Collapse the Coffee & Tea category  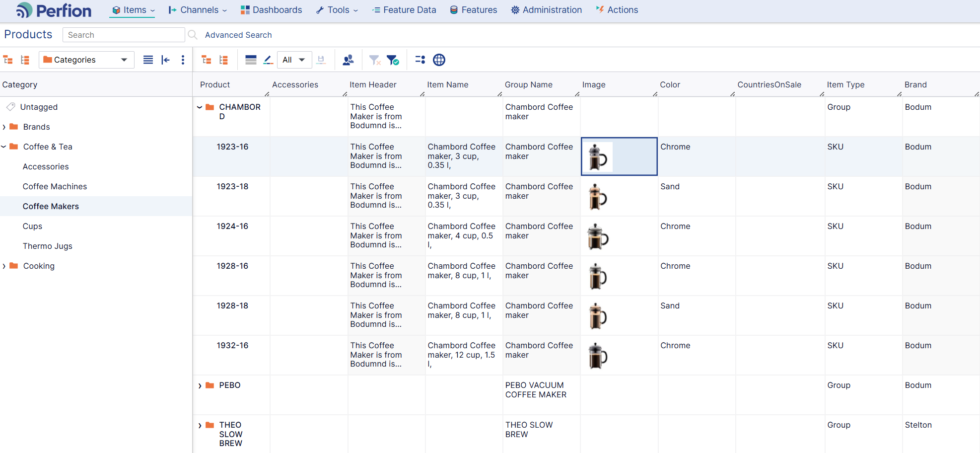click(4, 147)
